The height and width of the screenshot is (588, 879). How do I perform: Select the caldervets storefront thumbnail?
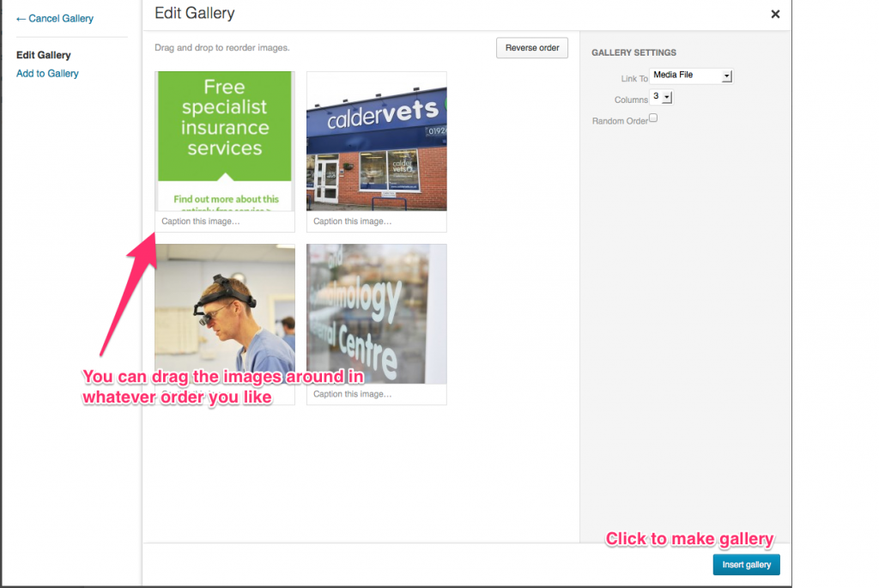click(x=376, y=141)
